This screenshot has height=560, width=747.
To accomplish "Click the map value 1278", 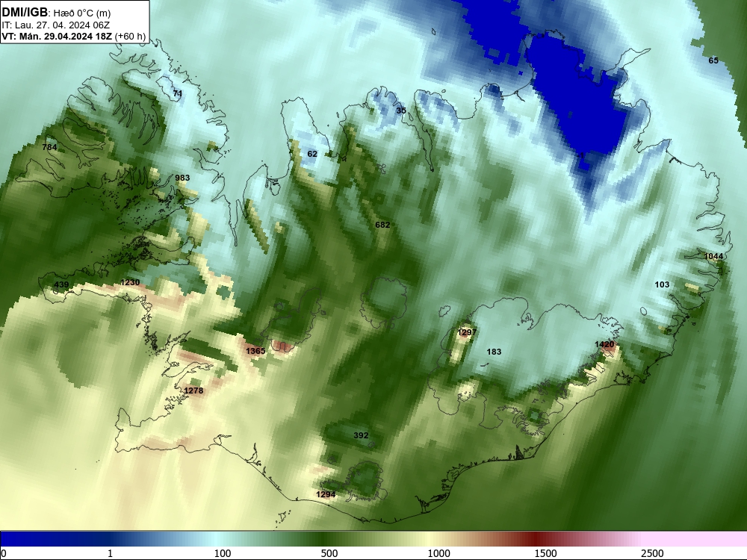I will (193, 391).
